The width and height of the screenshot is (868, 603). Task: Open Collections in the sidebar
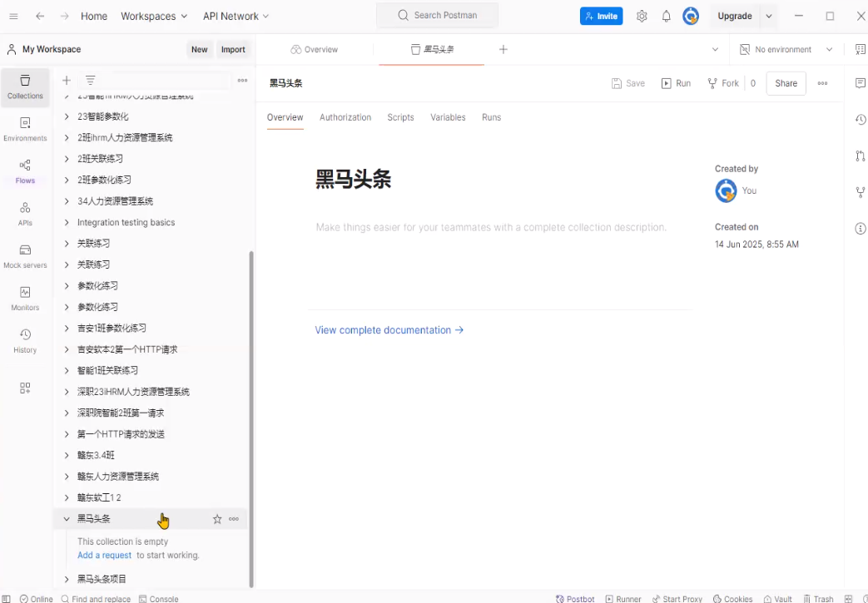point(25,86)
